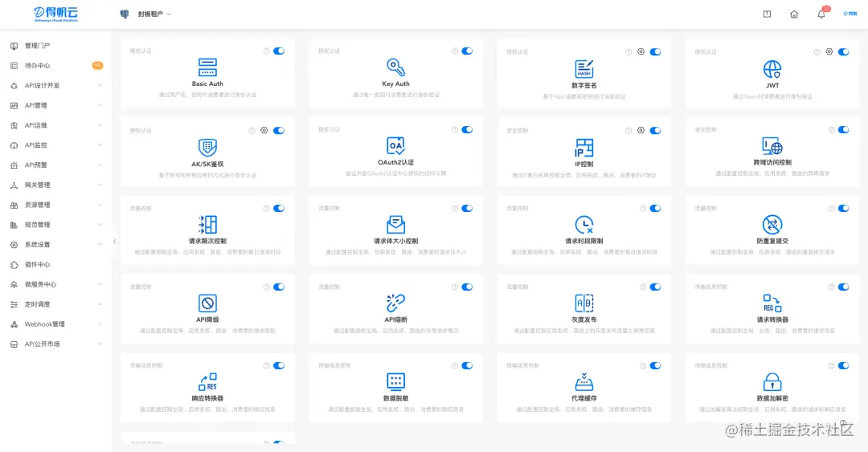Click the 数据脱敏 plugin icon
868x452 pixels.
[x=395, y=381]
